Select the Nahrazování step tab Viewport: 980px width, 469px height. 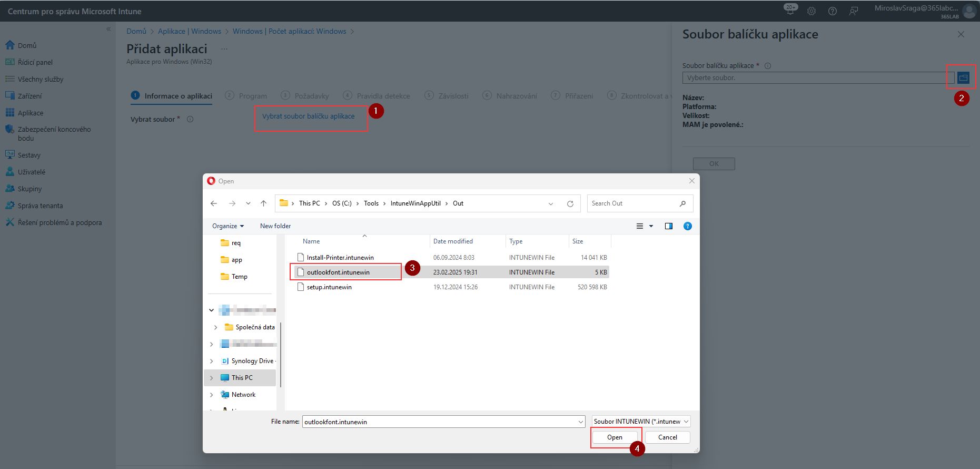click(510, 96)
